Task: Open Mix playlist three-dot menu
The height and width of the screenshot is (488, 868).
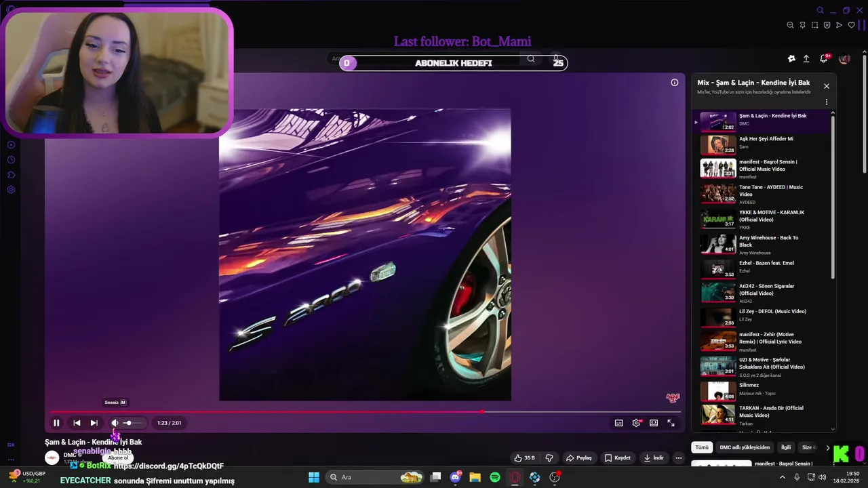Action: [x=826, y=102]
